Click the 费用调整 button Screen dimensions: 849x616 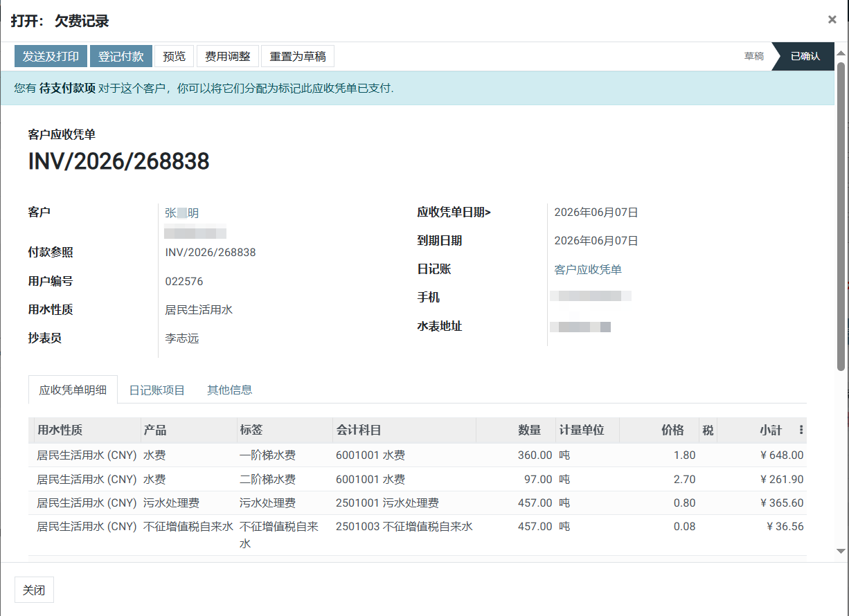click(x=228, y=56)
